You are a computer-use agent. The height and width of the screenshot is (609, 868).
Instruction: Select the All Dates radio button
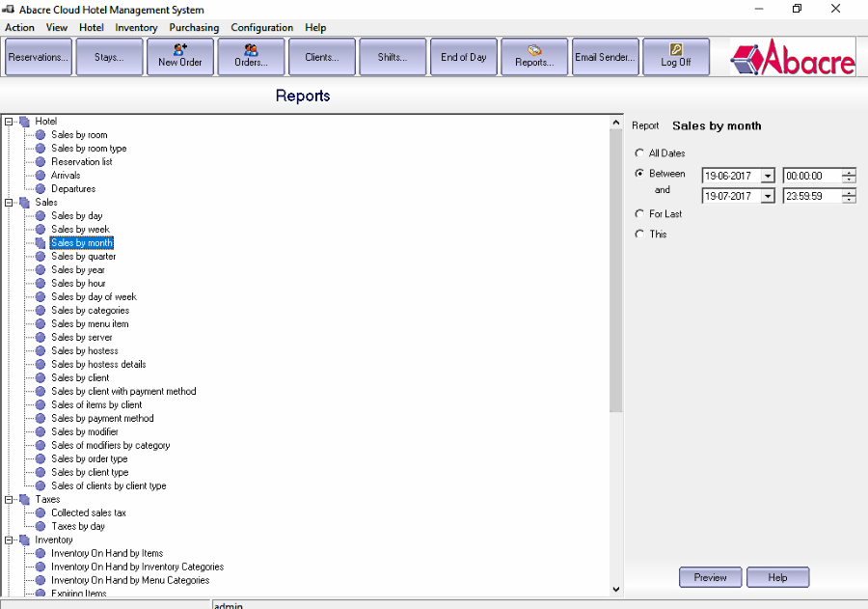coord(640,152)
